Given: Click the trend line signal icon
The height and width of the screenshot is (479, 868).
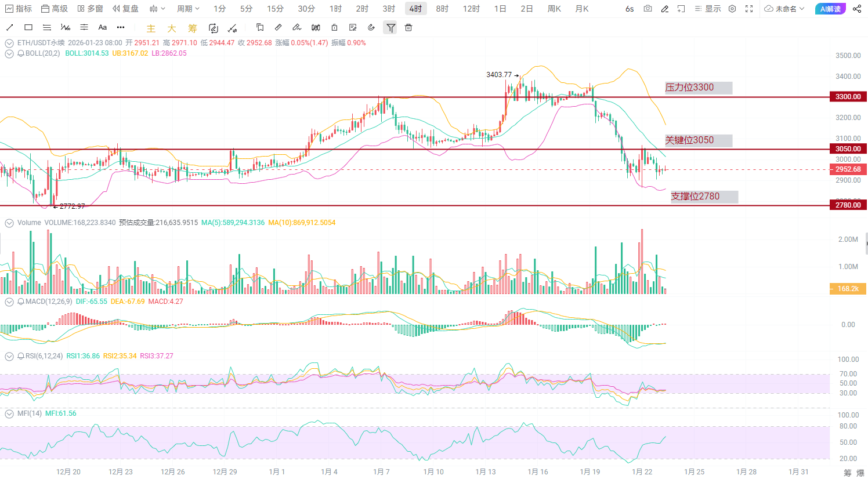Looking at the screenshot, I should (232, 28).
